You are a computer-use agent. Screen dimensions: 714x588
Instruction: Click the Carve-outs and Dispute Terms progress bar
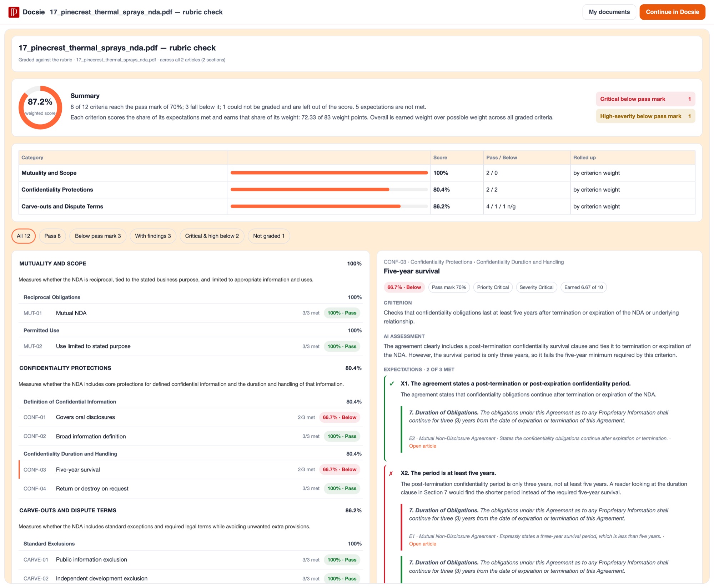(x=329, y=206)
